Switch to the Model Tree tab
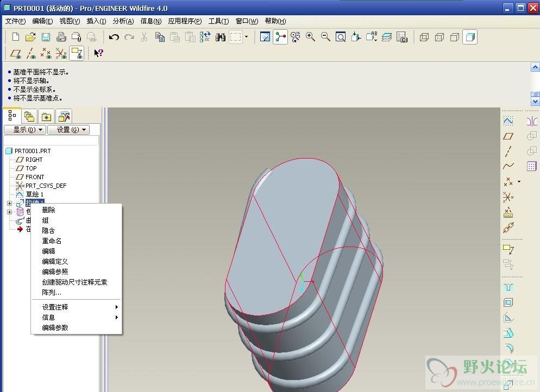540x392 pixels. tap(12, 116)
